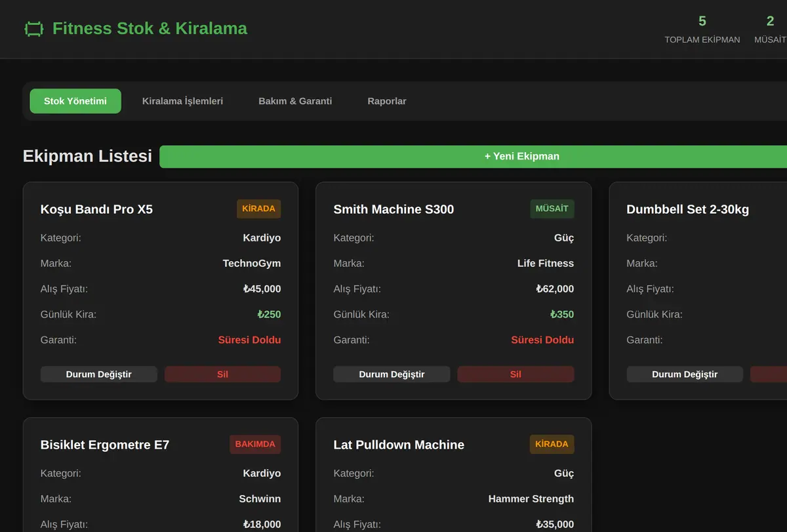
Task: Click the Schwinn brand value
Action: coord(260,499)
